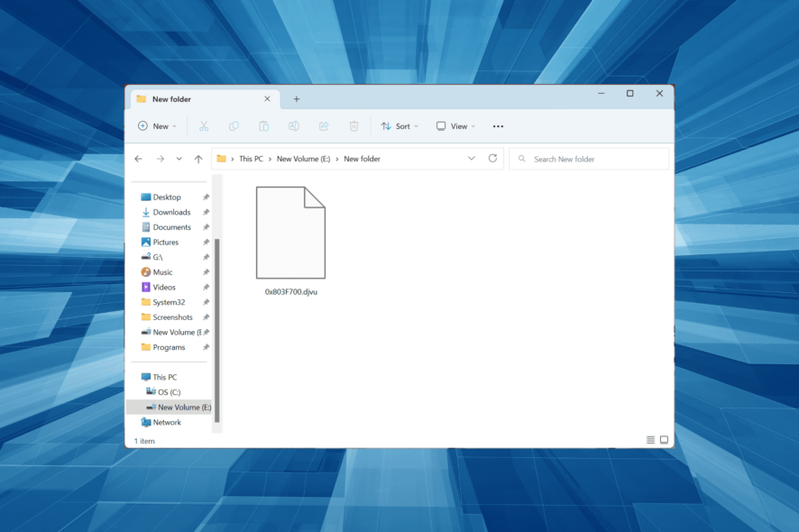
Task: Open Videos in the sidebar
Action: (163, 288)
